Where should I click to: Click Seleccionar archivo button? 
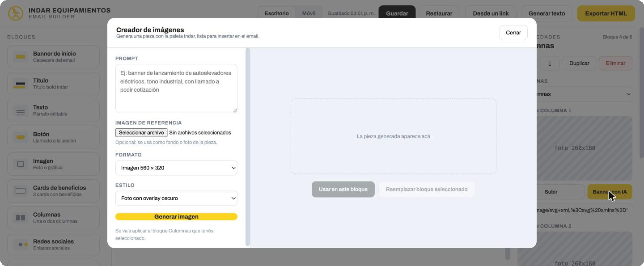coord(141,133)
